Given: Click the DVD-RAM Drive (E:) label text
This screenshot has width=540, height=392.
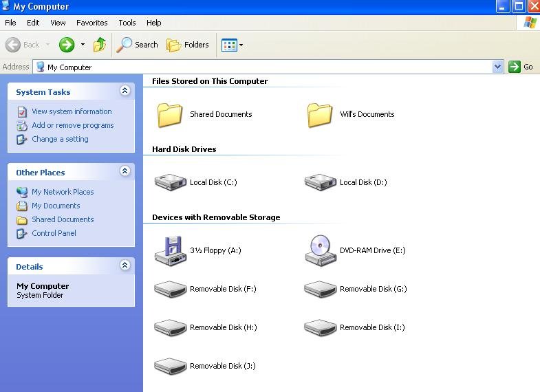Looking at the screenshot, I should [x=373, y=250].
